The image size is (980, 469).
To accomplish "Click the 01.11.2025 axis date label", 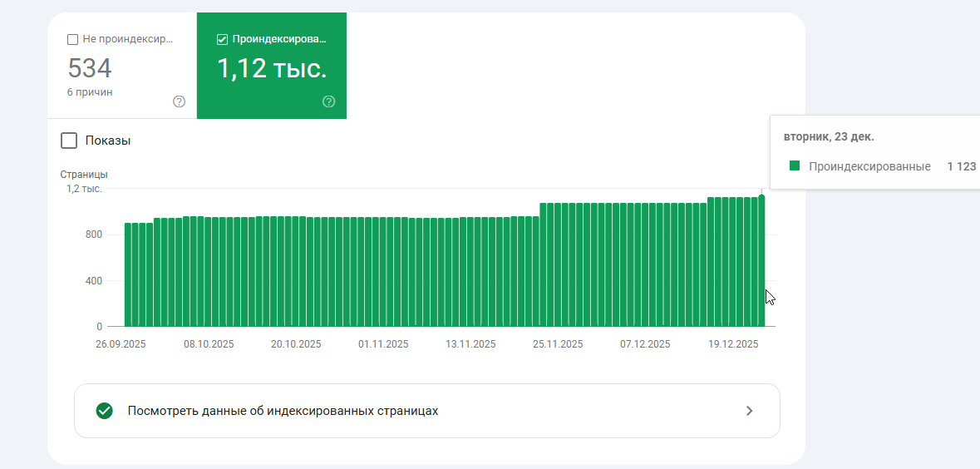I will [x=383, y=344].
